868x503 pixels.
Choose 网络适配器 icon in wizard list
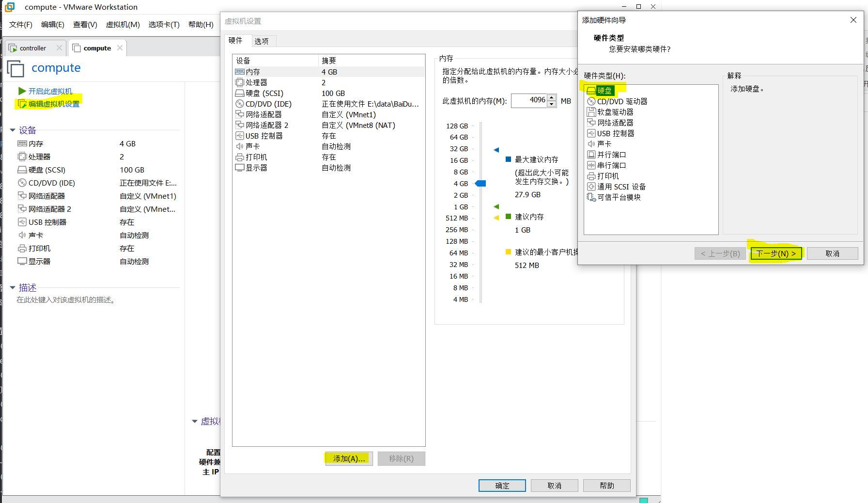[x=591, y=123]
